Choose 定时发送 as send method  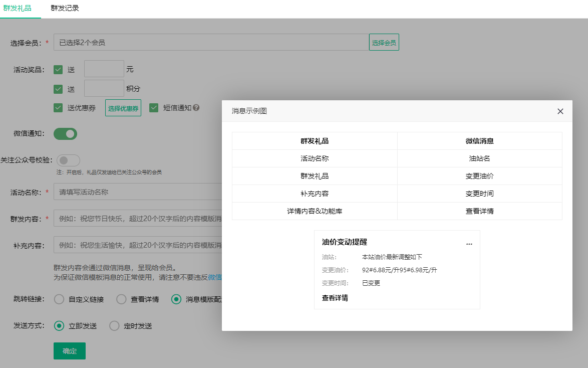(x=115, y=326)
